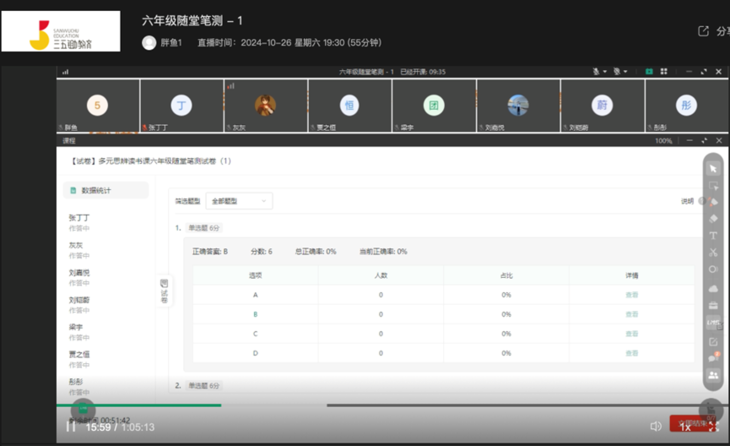
Task: Open the cloud icon in right toolbar
Action: pyautogui.click(x=713, y=288)
